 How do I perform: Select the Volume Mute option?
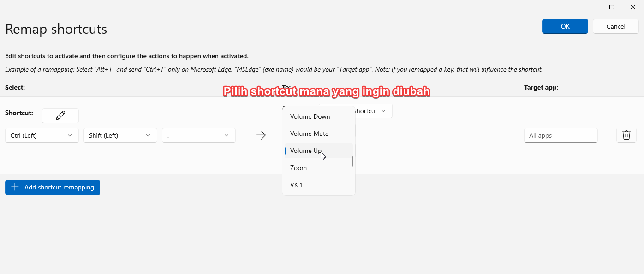pyautogui.click(x=309, y=134)
